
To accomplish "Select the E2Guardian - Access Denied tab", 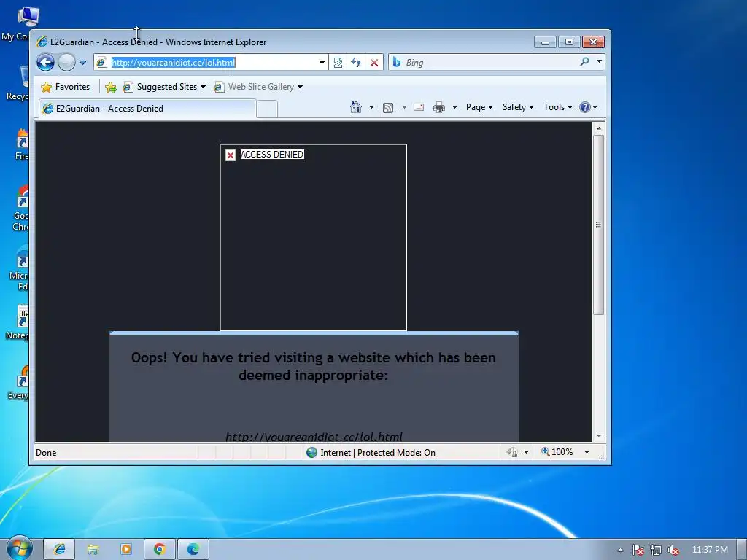I will (147, 109).
